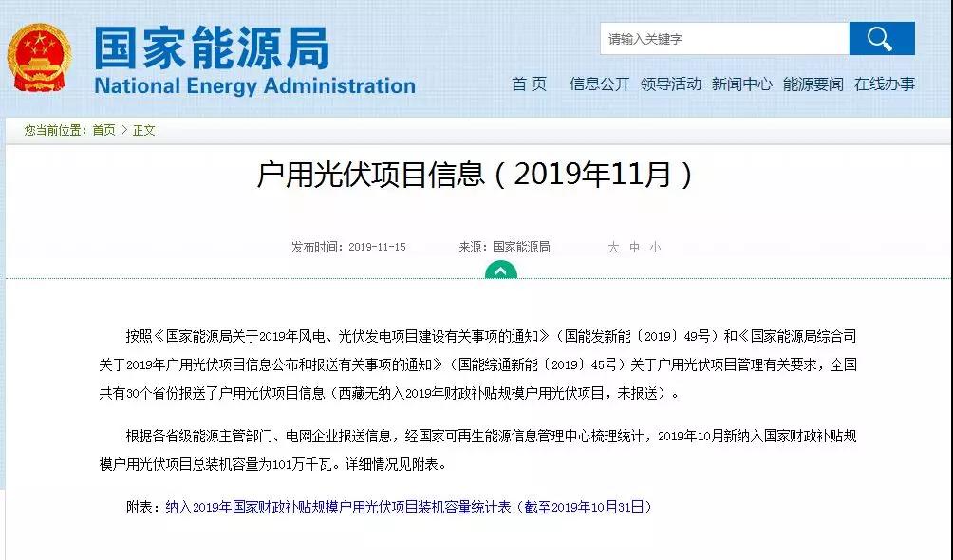Set font size to 大
This screenshot has width=953, height=560.
click(613, 247)
